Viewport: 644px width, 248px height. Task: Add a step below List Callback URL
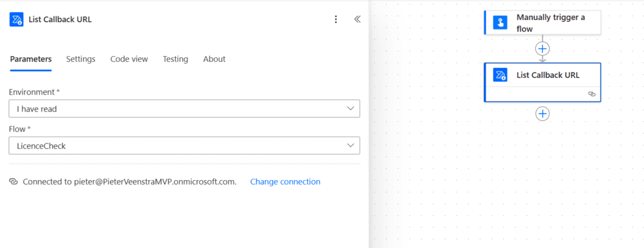tap(543, 113)
